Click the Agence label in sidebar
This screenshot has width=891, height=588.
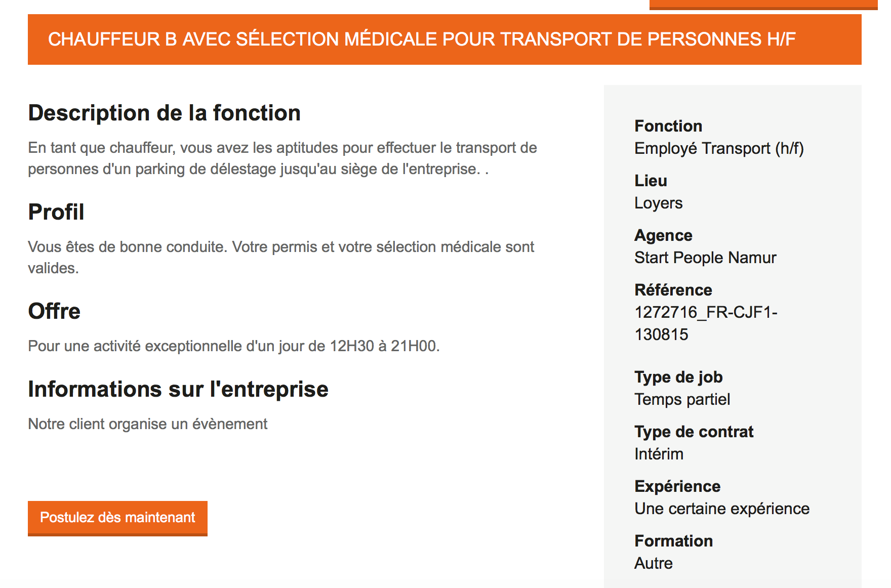tap(663, 236)
